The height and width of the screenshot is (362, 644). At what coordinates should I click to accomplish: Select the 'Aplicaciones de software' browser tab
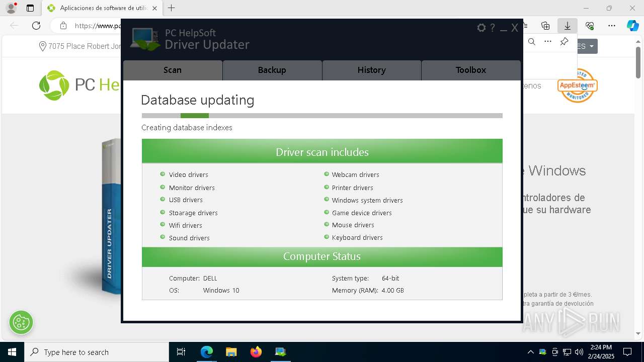coord(102,8)
